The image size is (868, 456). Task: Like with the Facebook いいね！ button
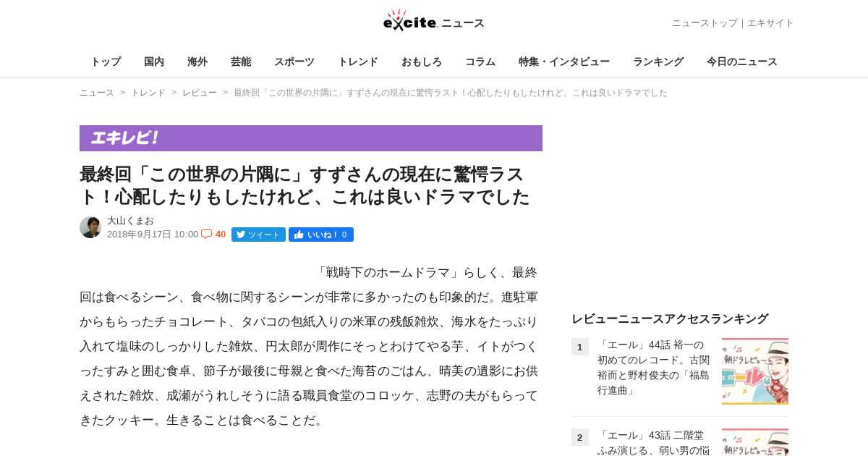point(321,235)
